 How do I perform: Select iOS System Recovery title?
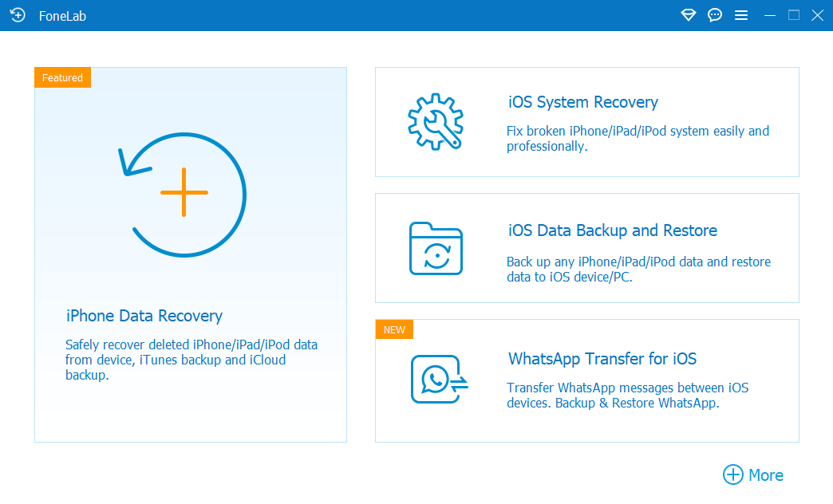click(583, 102)
